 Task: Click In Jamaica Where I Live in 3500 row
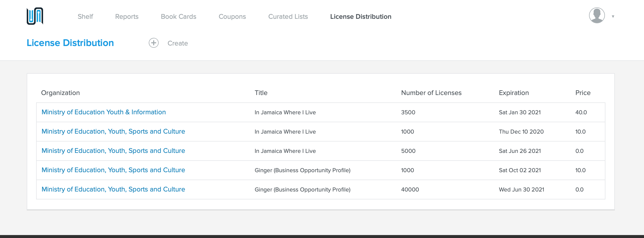tap(285, 112)
